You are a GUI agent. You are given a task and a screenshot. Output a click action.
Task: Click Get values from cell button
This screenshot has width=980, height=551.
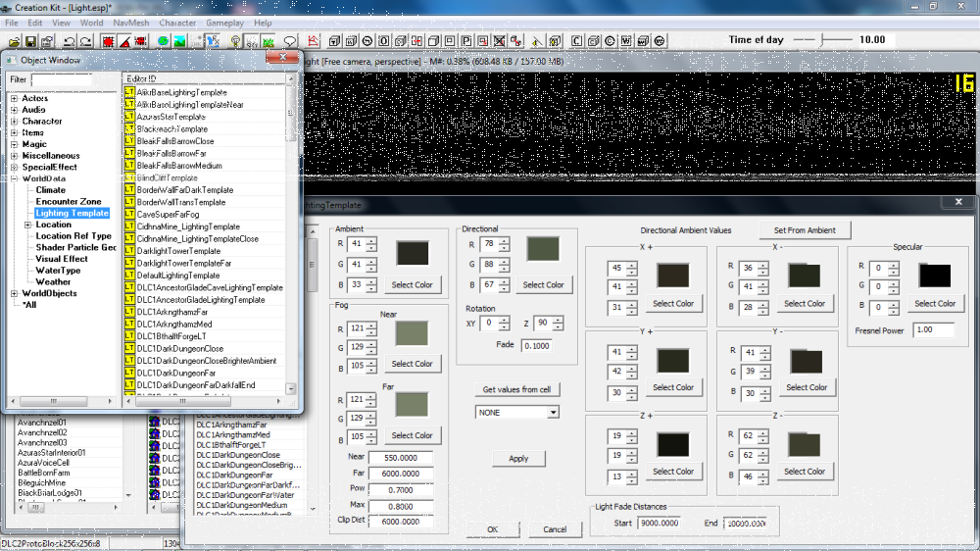coord(516,389)
